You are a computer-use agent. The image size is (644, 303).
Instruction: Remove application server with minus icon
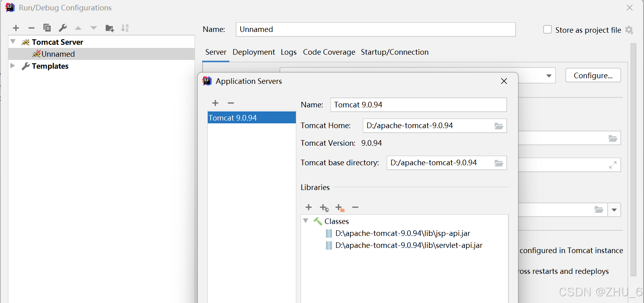click(231, 103)
